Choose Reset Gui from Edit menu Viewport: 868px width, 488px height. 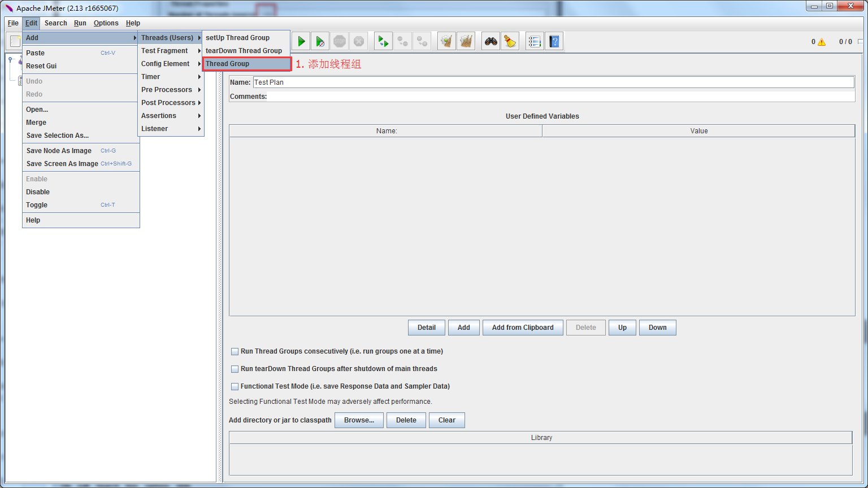tap(81, 66)
